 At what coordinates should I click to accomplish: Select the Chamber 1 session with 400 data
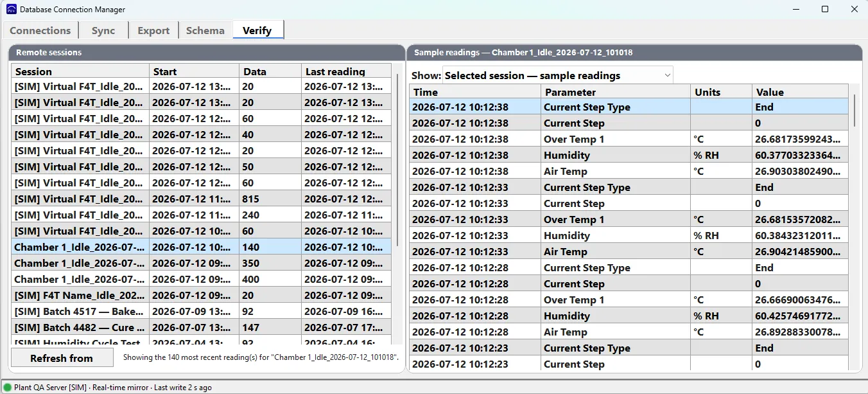pyautogui.click(x=201, y=279)
